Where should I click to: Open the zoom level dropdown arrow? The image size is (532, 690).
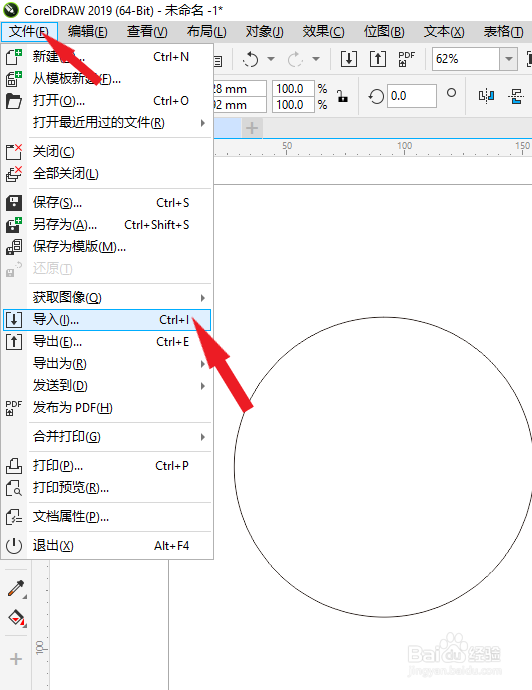[508, 59]
